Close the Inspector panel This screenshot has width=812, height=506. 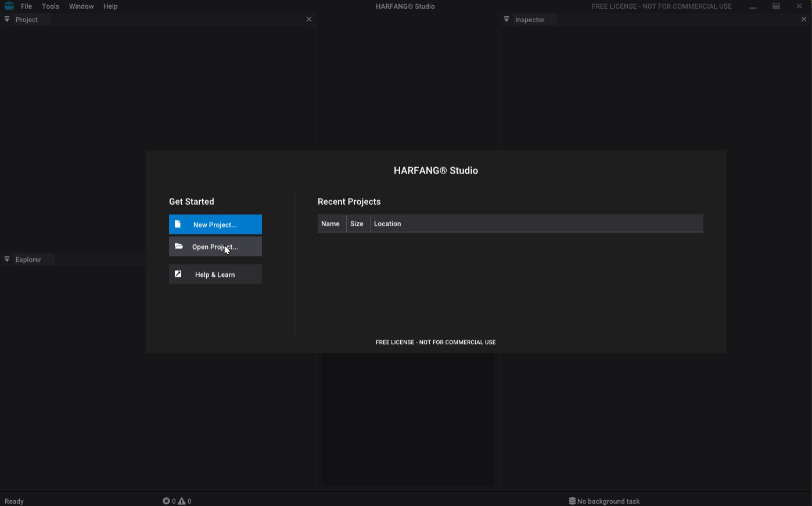tap(804, 19)
